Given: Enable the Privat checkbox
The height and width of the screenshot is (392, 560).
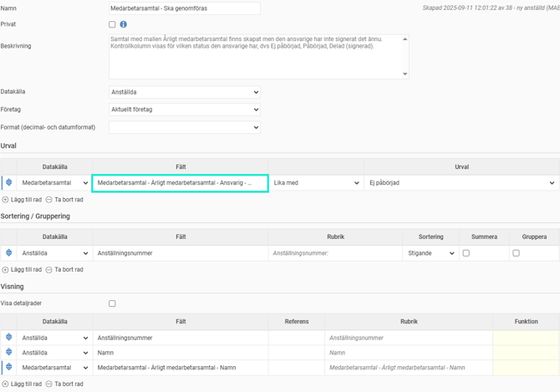Looking at the screenshot, I should [113, 25].
